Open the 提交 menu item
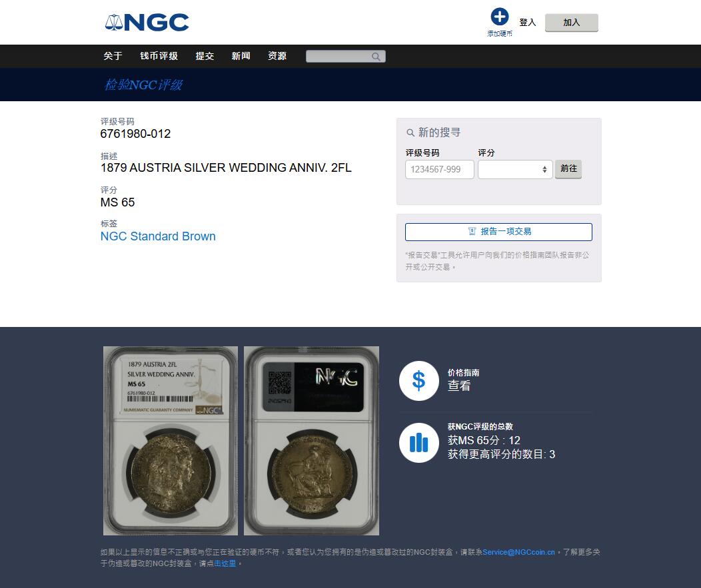The width and height of the screenshot is (701, 588). tap(205, 56)
